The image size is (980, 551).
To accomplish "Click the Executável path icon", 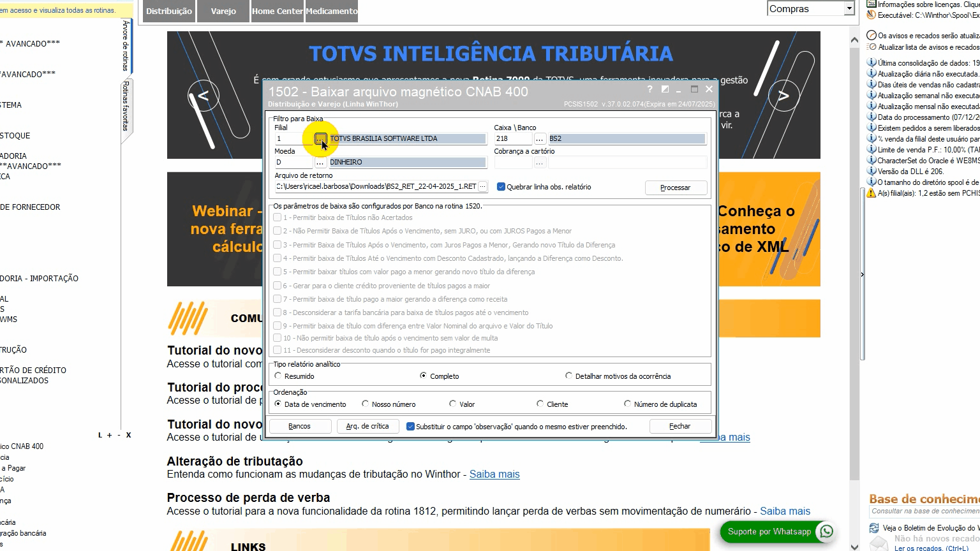I will click(x=872, y=15).
